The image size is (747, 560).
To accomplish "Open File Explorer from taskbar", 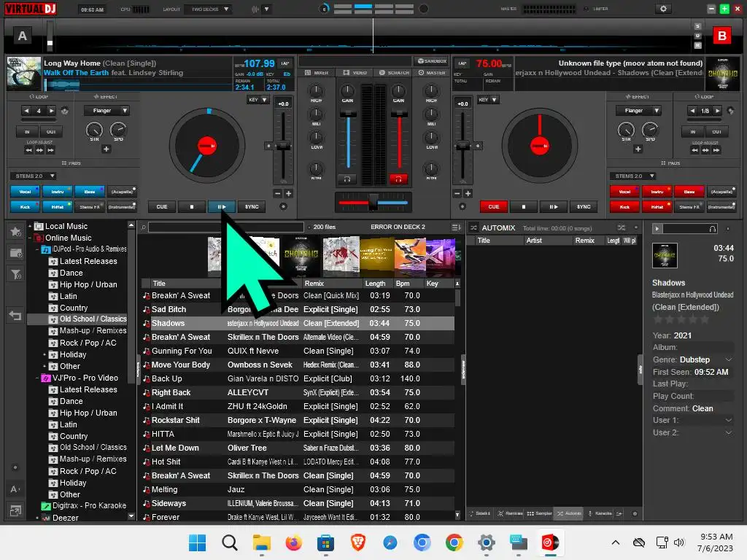I will click(262, 542).
